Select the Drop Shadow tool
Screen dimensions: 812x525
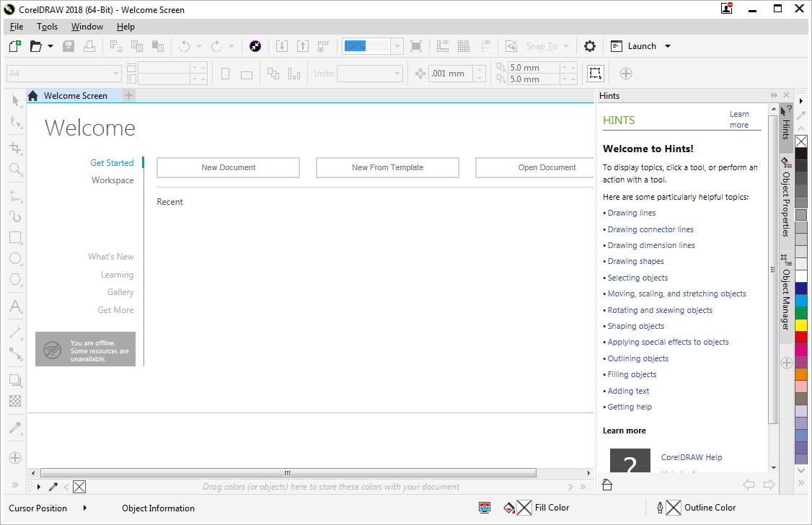(16, 380)
